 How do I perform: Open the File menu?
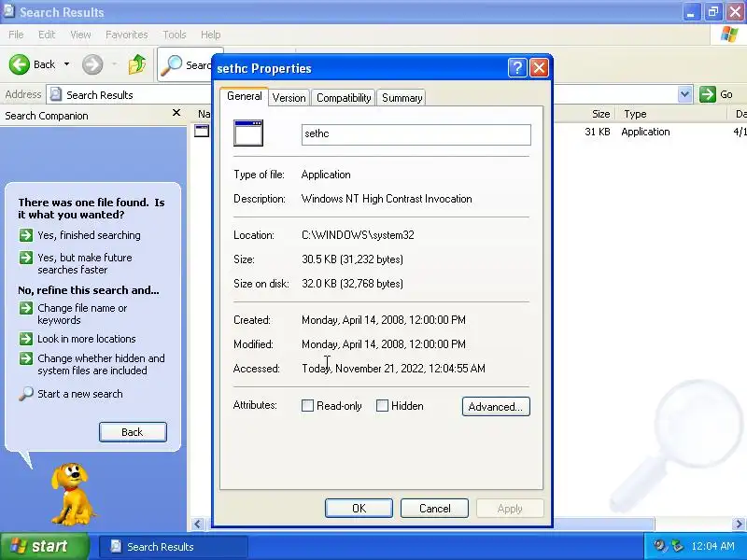(x=16, y=35)
